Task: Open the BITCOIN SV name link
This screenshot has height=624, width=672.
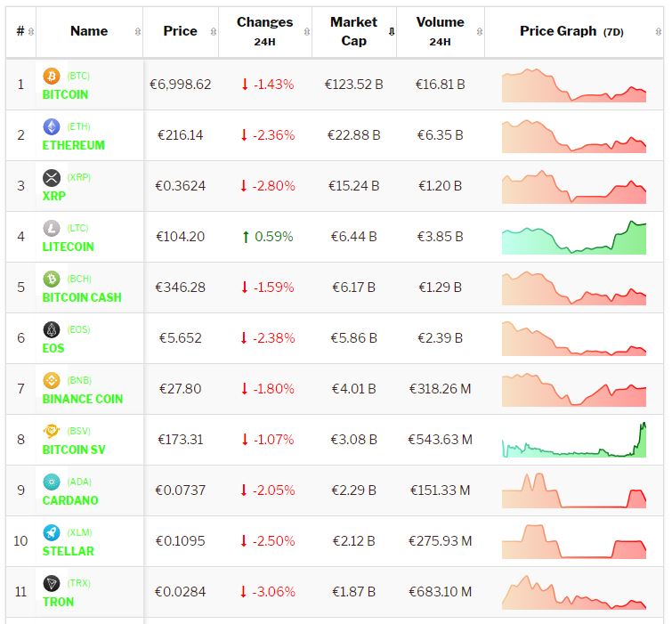Action: pyautogui.click(x=74, y=450)
